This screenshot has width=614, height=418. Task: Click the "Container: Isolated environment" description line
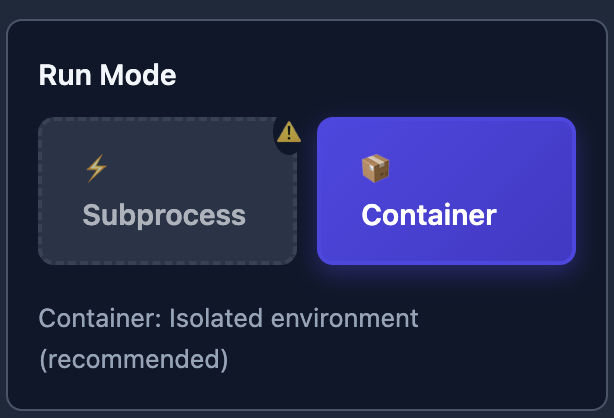(228, 319)
